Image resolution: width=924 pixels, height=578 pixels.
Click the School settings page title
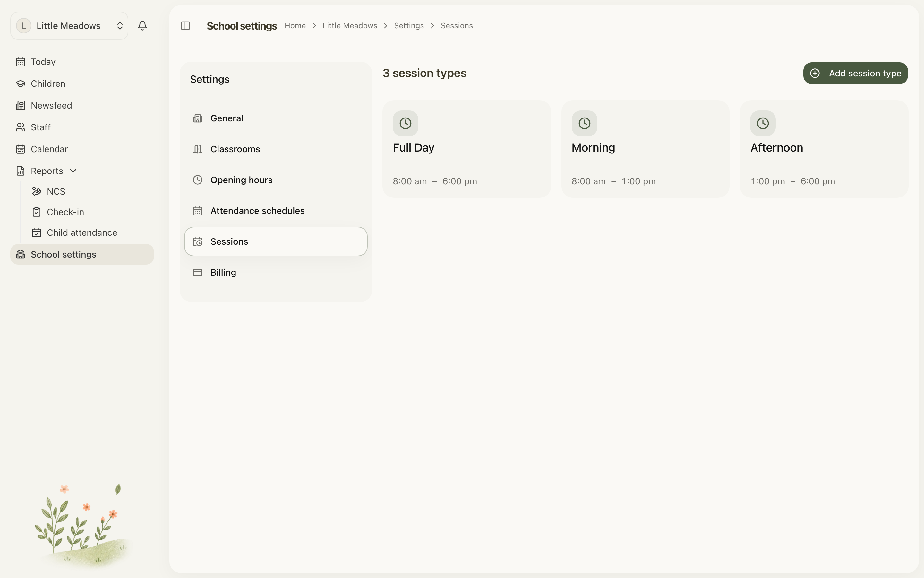242,26
